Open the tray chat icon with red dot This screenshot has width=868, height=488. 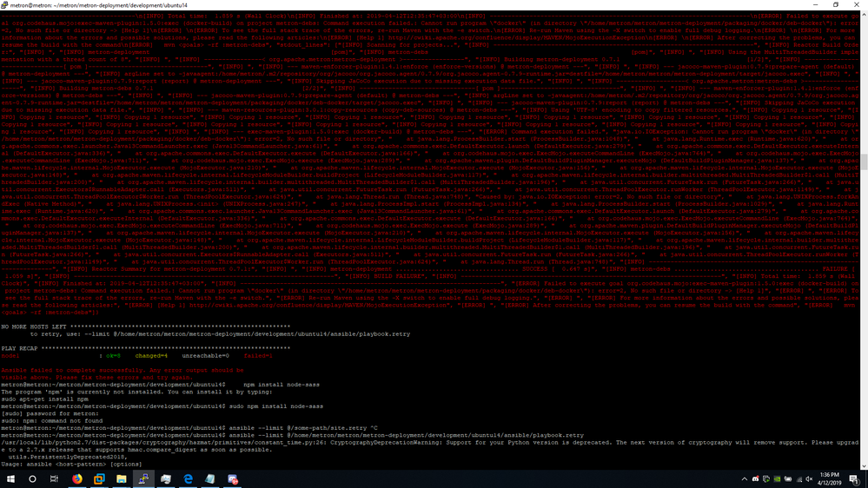(x=756, y=478)
